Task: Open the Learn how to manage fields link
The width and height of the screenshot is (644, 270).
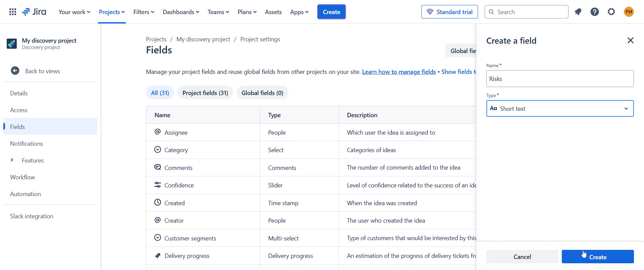Action: click(x=399, y=72)
